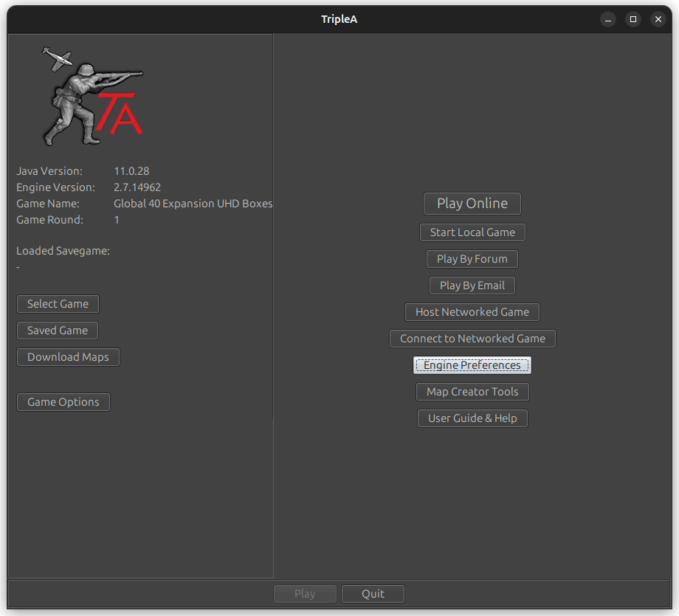
Task: Open the User Guide & Help
Action: coord(472,418)
